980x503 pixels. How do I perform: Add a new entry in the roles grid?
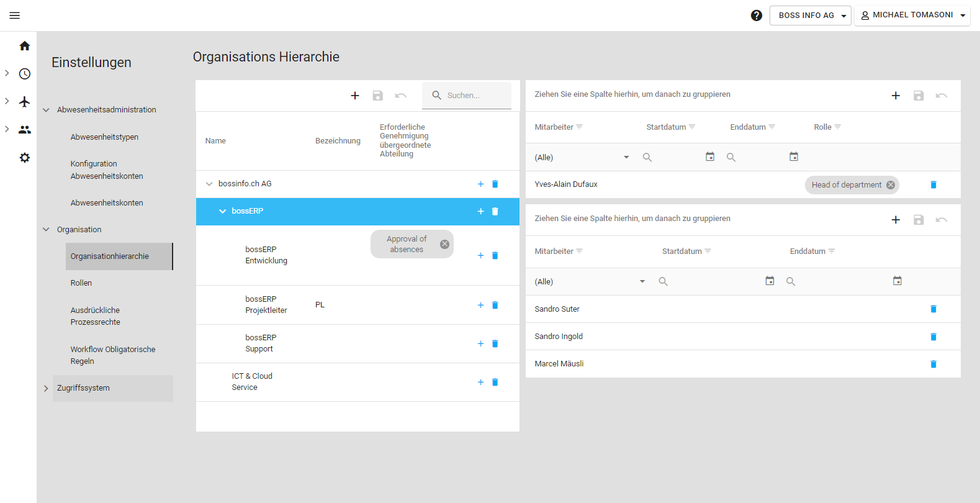click(896, 96)
